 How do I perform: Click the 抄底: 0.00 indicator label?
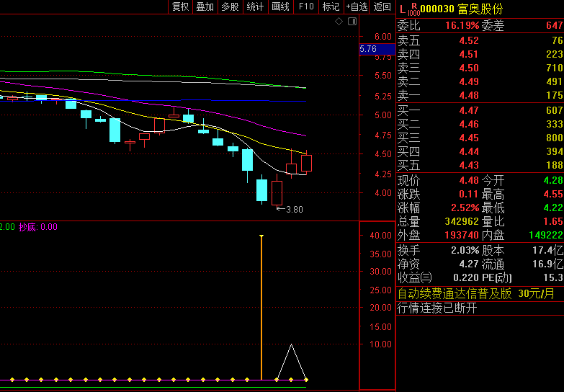[37, 227]
